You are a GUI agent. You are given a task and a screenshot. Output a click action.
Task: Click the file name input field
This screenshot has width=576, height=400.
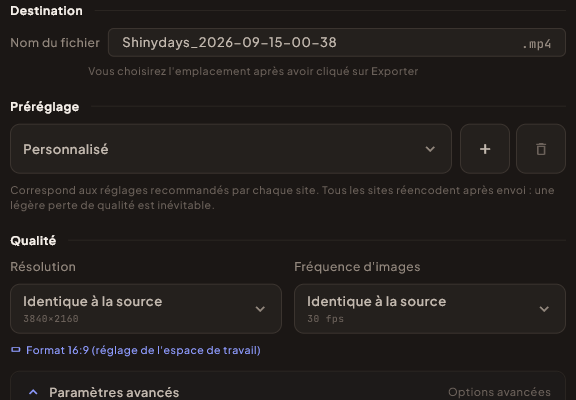pyautogui.click(x=336, y=43)
